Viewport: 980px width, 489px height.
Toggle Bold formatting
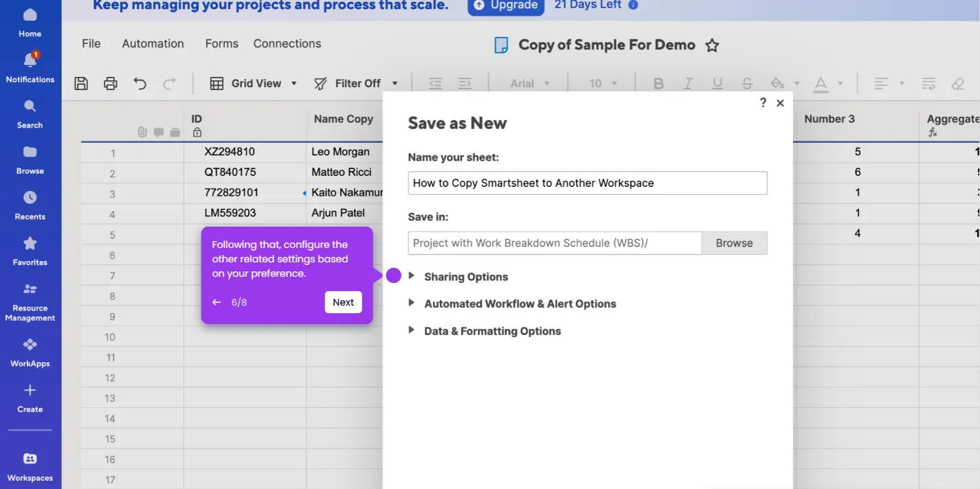click(x=658, y=83)
